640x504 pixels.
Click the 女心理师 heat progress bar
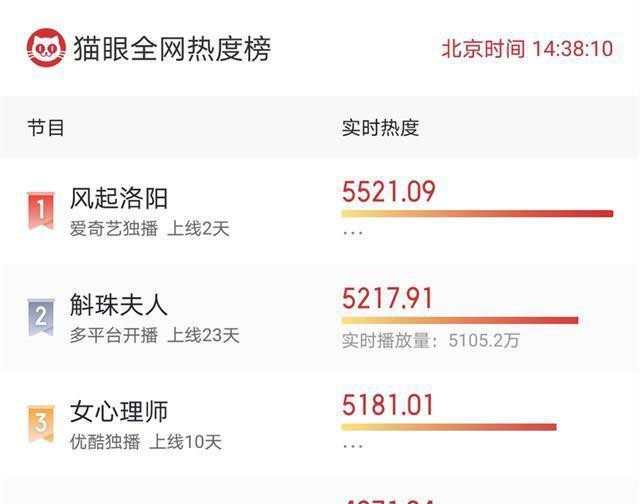click(449, 427)
